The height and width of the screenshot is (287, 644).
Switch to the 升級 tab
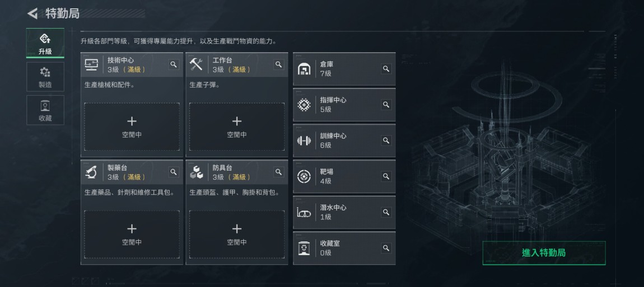[x=45, y=43]
